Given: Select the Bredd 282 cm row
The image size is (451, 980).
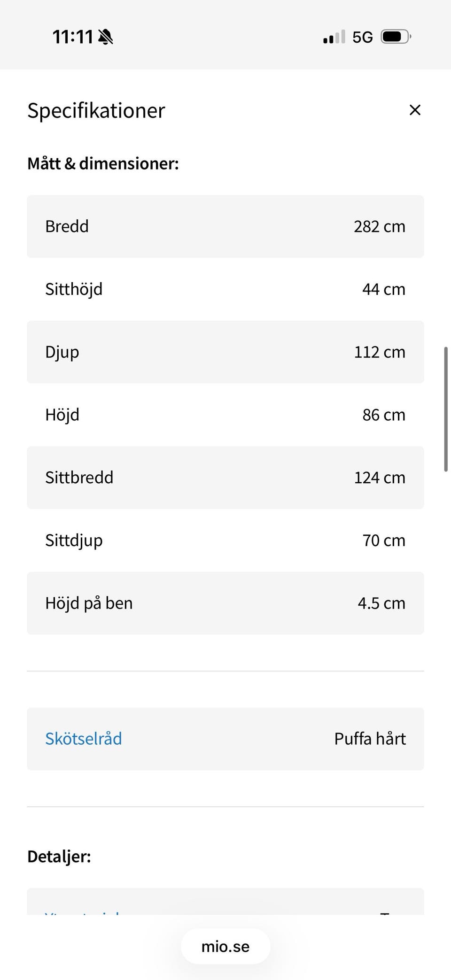Looking at the screenshot, I should coord(225,226).
